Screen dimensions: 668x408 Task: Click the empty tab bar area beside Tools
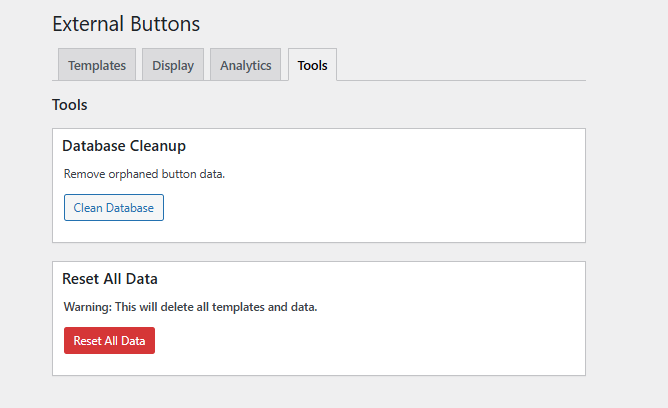[460, 65]
